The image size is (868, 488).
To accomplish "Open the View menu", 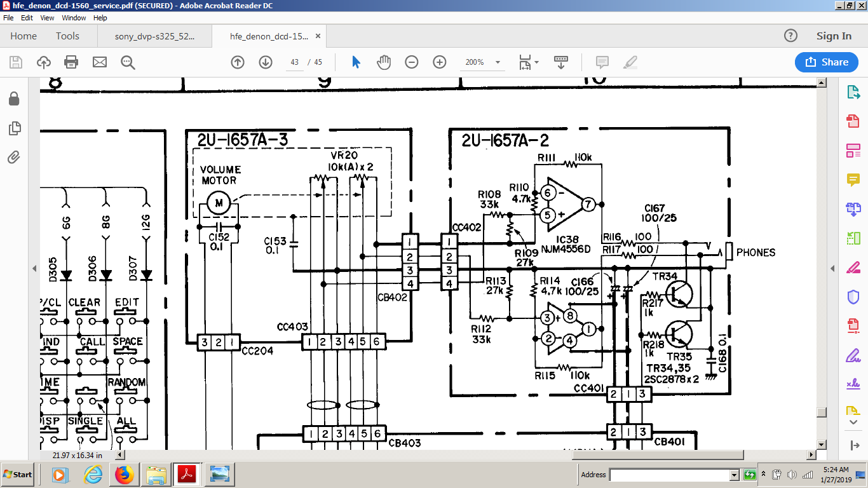I will (48, 18).
